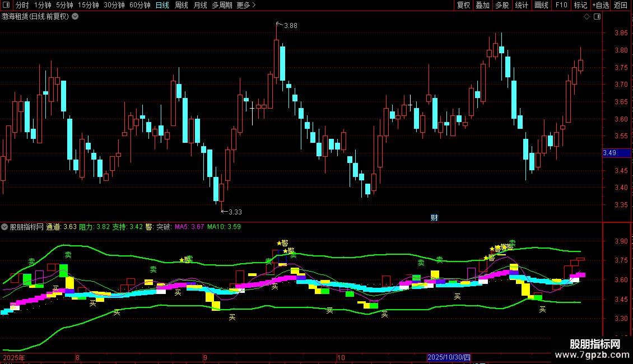633x364 pixels.
Task: Click the star 警 alert marker at the September peak
Action: [x=282, y=243]
